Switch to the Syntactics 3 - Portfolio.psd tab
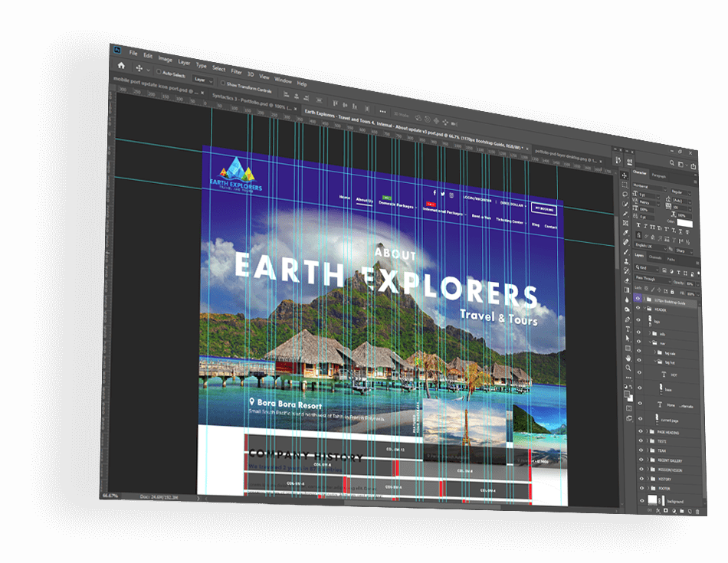This screenshot has width=728, height=563. click(x=255, y=102)
